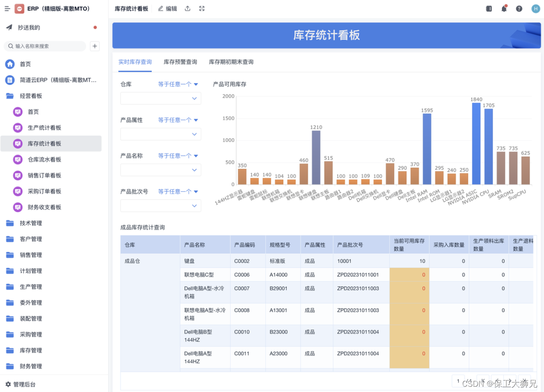
Task: Click the sidebar search input field
Action: click(45, 46)
